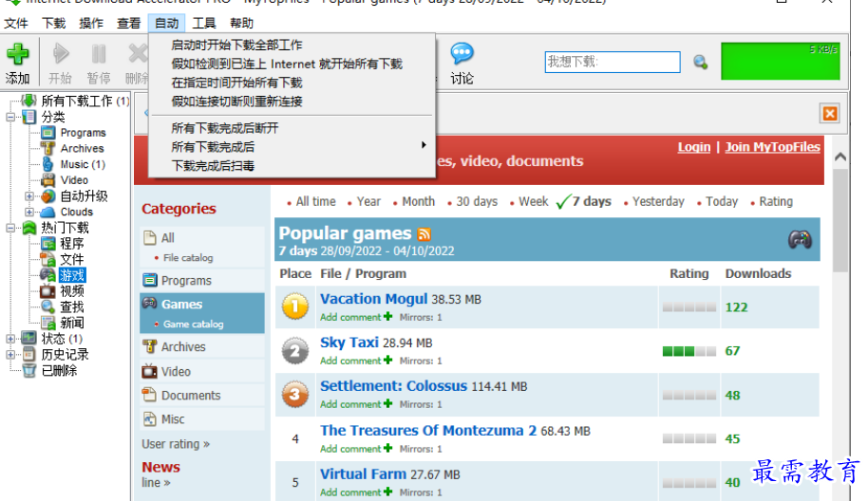
Task: Click green plus next to Sky Taxi comment
Action: tap(387, 360)
